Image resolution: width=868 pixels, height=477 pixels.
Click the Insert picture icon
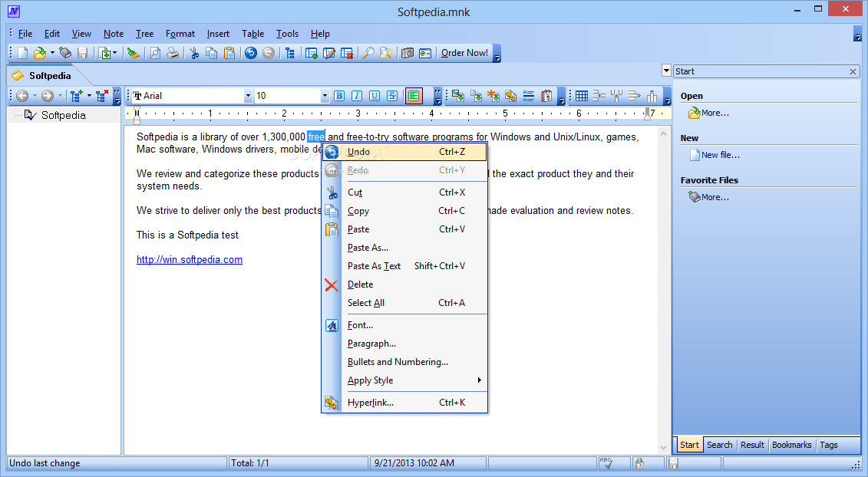(458, 97)
